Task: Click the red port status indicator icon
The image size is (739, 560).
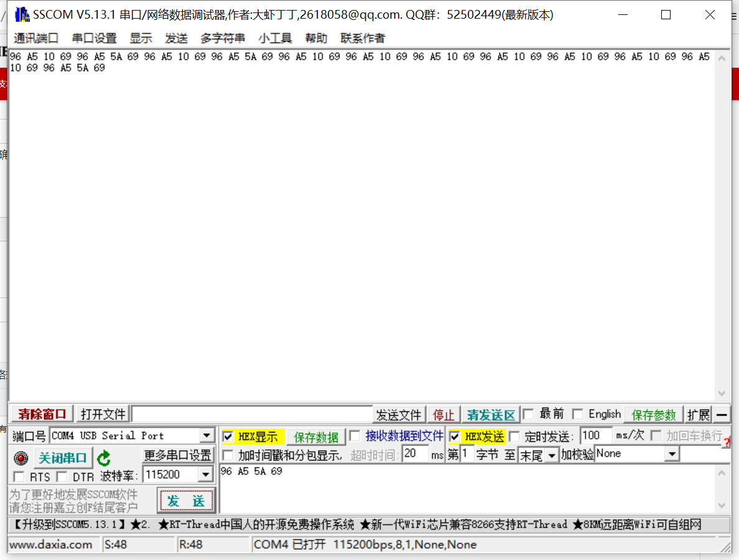Action: (21, 458)
